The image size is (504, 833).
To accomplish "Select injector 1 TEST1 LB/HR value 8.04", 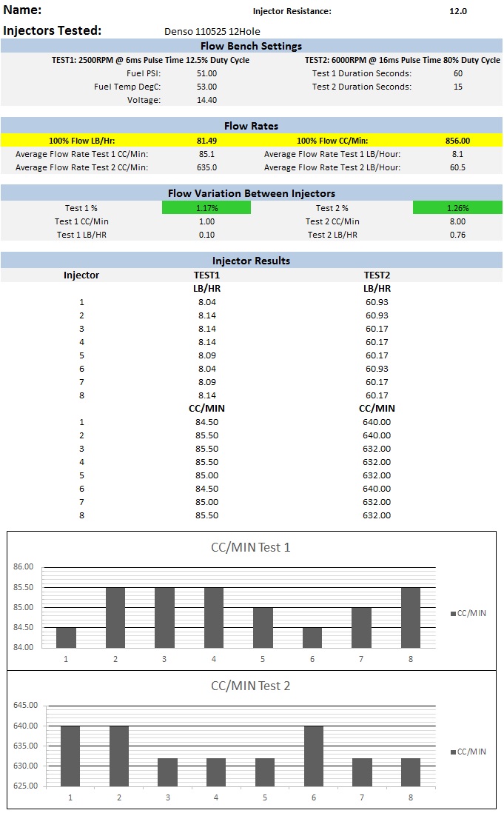I will [x=207, y=302].
